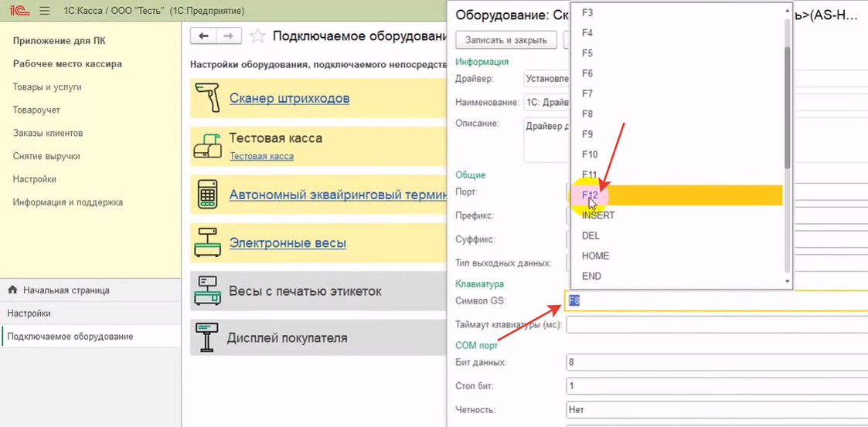Open Рабочее место кассира section
The image size is (868, 427).
click(67, 63)
